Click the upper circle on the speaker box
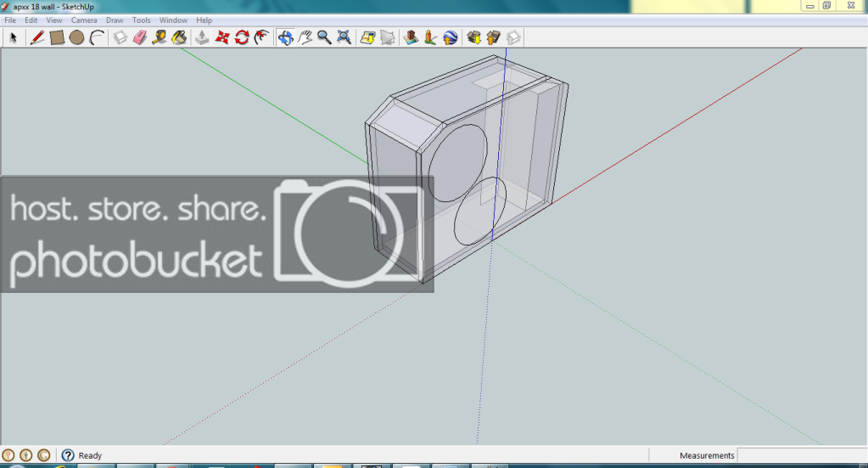 458,163
